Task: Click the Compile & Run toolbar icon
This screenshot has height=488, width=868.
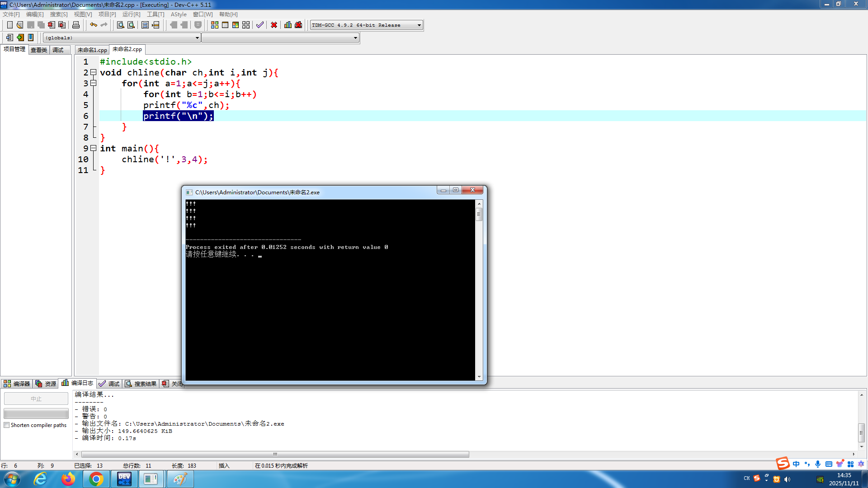Action: [236, 25]
